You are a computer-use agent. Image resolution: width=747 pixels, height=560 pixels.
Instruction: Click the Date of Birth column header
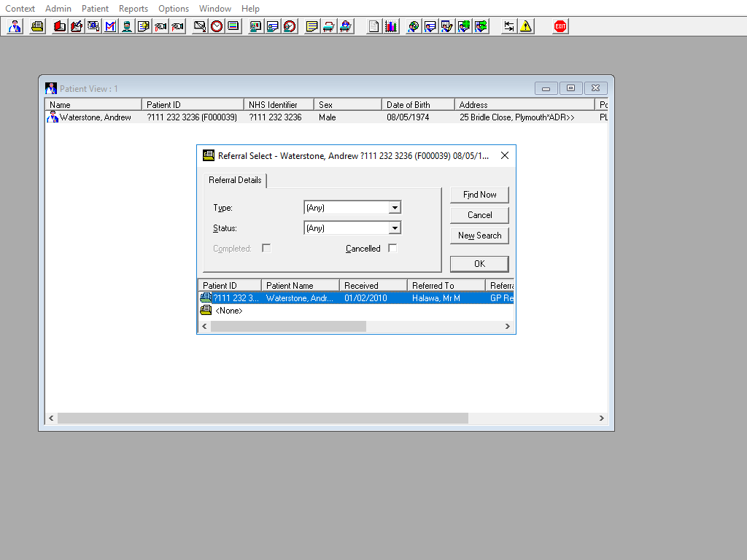click(418, 105)
